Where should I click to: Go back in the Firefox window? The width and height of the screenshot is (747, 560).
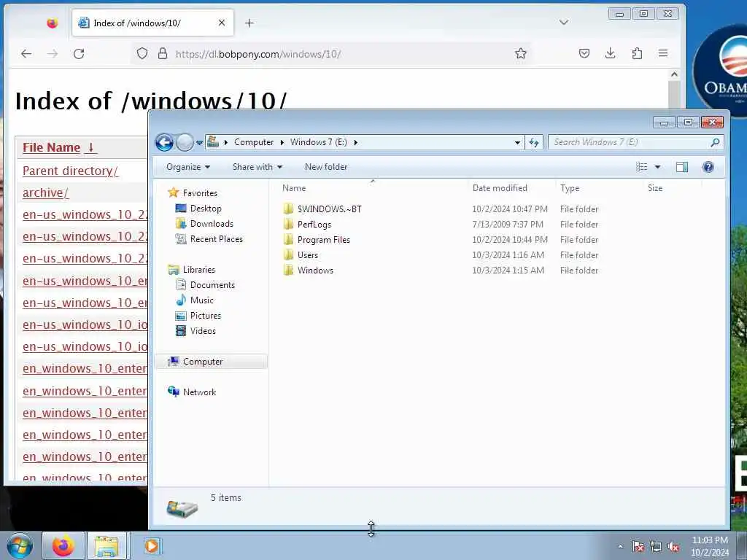click(26, 54)
